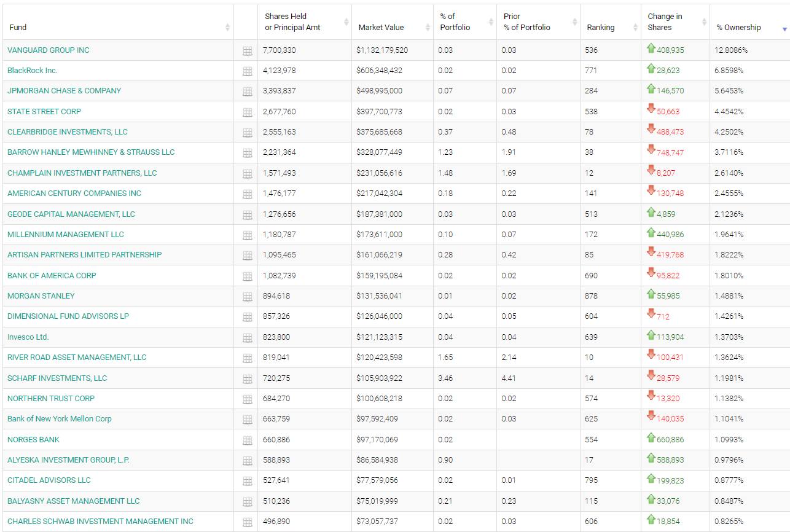Select shares held value 4,123,978

279,71
